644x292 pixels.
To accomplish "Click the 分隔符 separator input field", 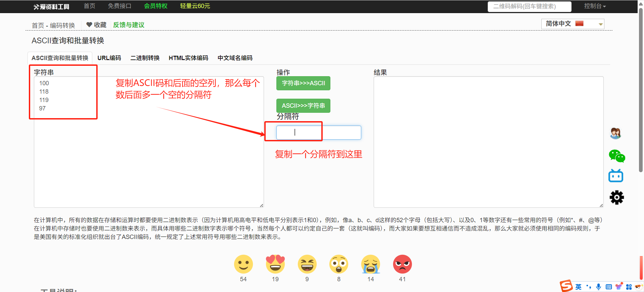I will [x=319, y=133].
